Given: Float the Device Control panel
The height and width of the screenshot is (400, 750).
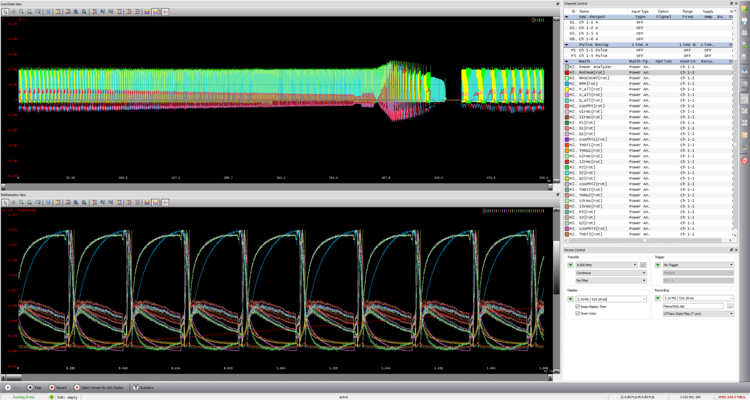Looking at the screenshot, I should point(732,250).
